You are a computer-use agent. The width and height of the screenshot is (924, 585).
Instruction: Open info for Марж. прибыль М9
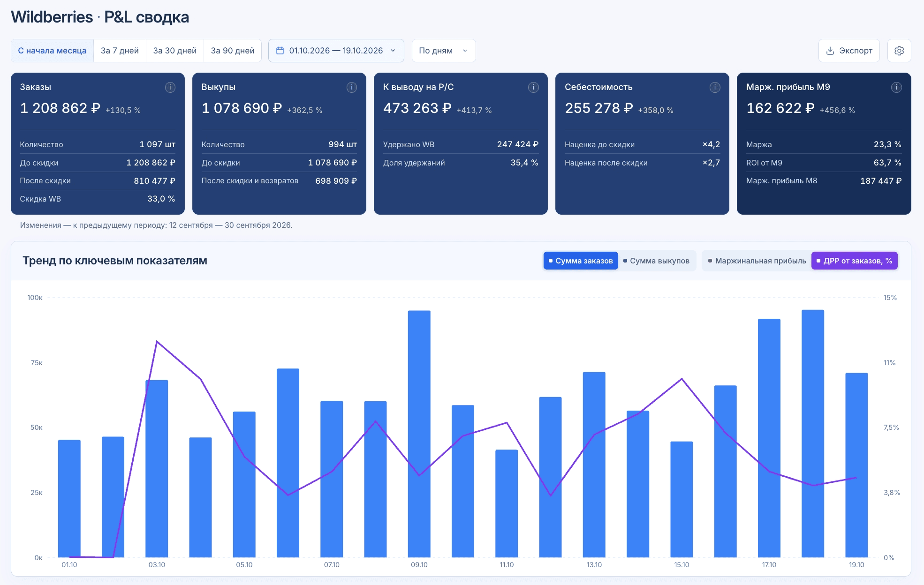(896, 87)
